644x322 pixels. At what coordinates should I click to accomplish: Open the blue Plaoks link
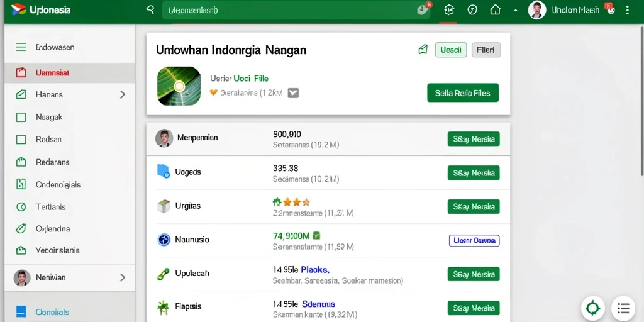[315, 270]
